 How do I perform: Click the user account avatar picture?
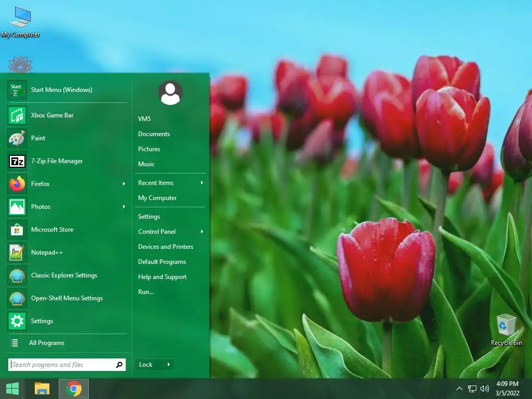170,92
